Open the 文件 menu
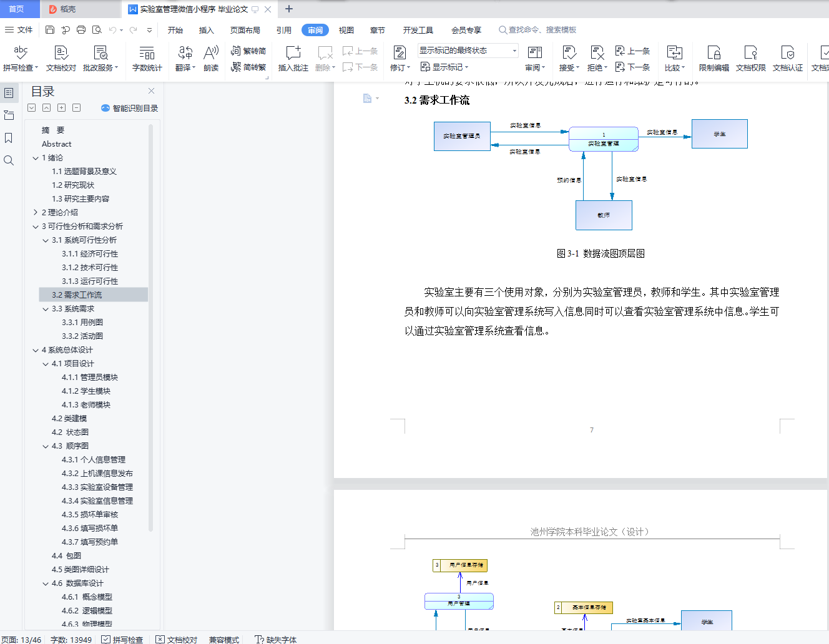Image resolution: width=829 pixels, height=644 pixels. coord(19,30)
